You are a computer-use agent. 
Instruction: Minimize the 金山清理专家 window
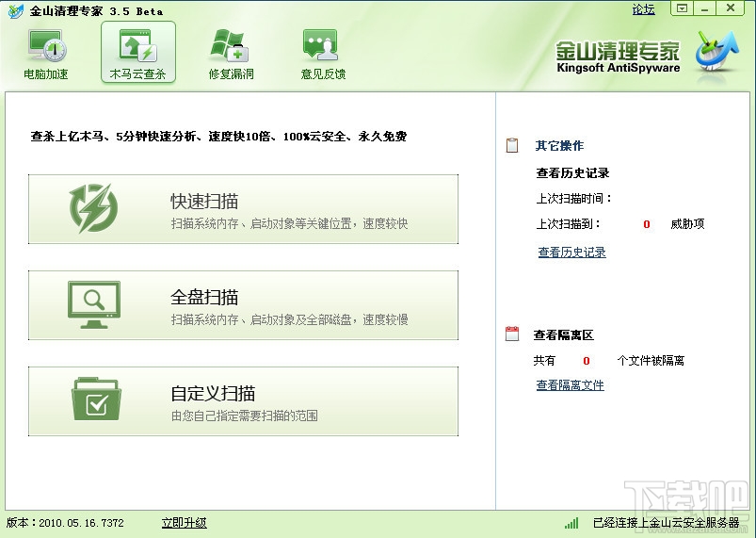point(704,8)
